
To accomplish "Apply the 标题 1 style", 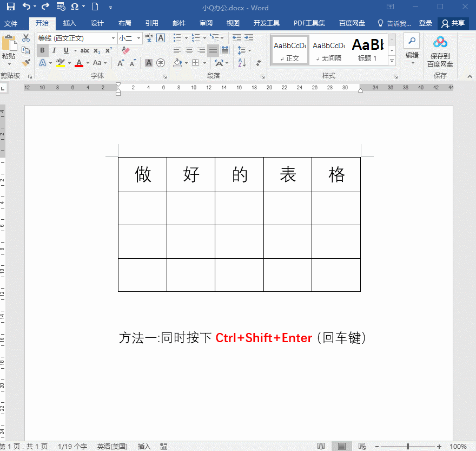I will tap(368, 50).
